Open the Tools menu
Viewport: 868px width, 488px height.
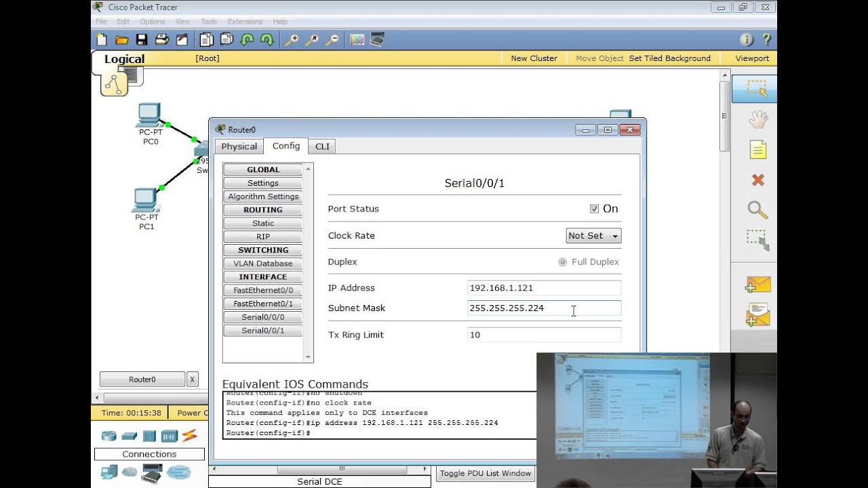[209, 22]
